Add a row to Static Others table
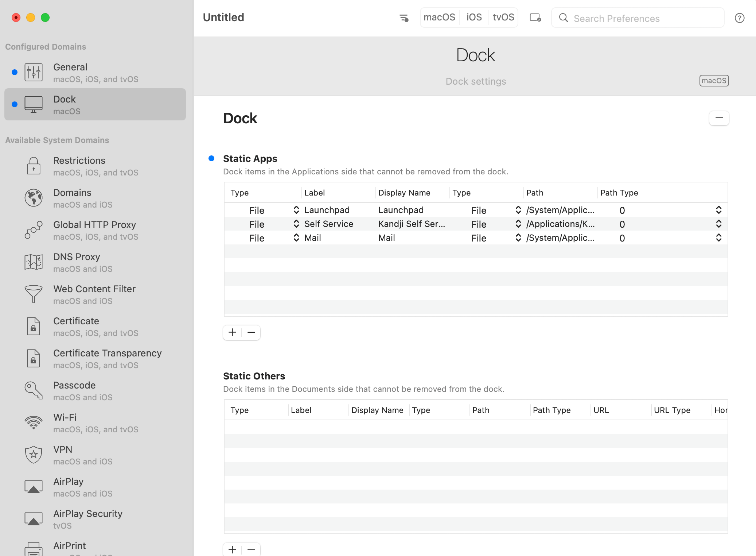 pyautogui.click(x=232, y=549)
